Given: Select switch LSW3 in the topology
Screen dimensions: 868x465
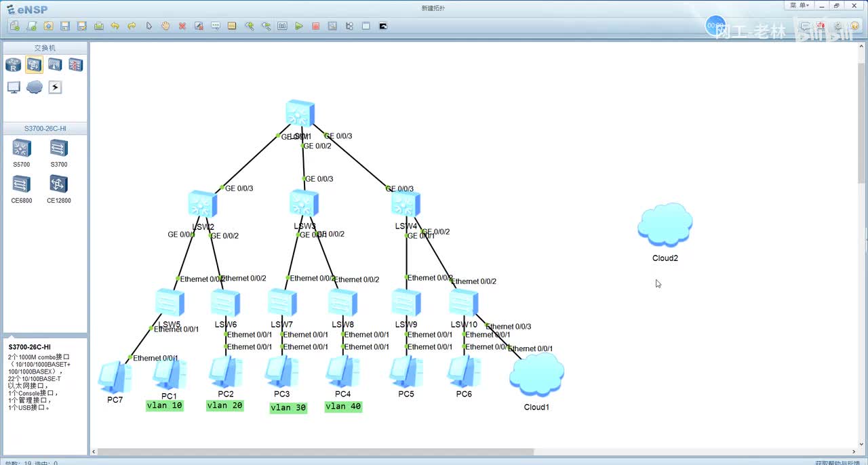Looking at the screenshot, I should 304,203.
